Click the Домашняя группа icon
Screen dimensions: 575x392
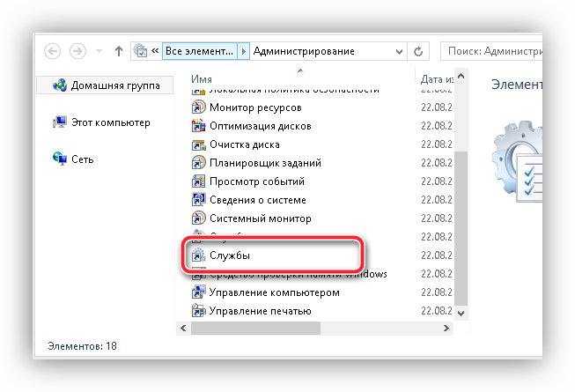tap(59, 85)
